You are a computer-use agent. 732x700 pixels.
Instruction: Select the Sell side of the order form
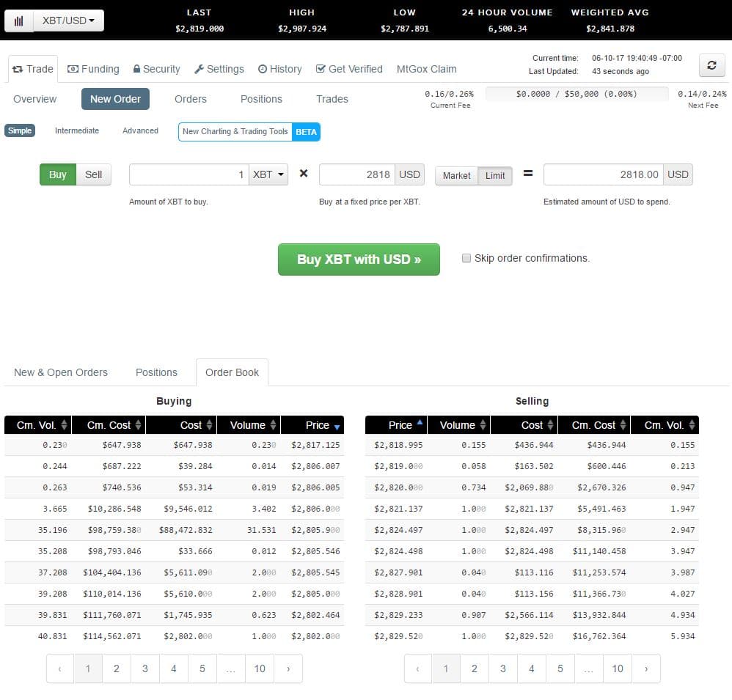click(93, 174)
